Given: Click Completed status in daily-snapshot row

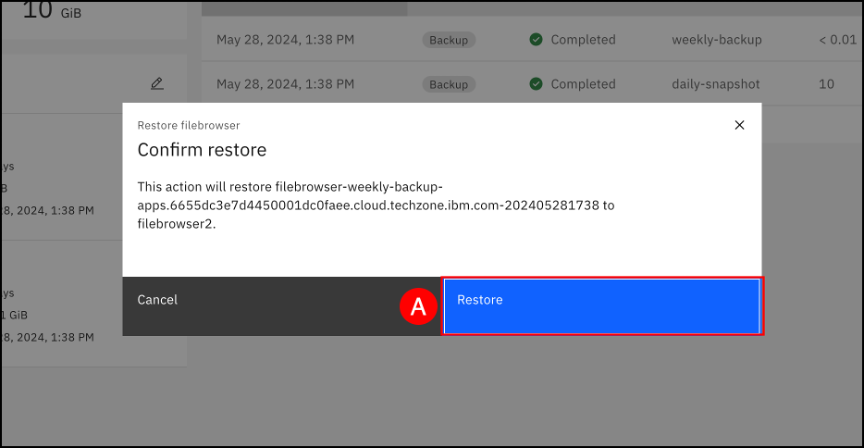Looking at the screenshot, I should (583, 84).
